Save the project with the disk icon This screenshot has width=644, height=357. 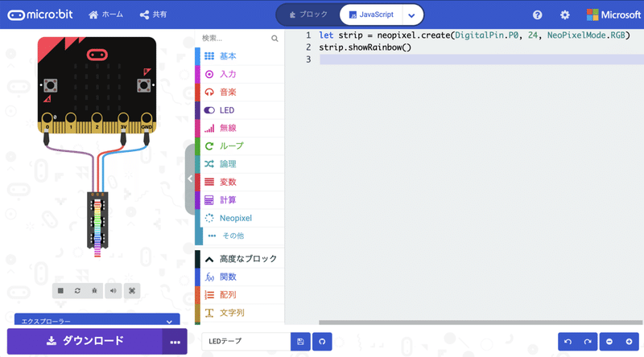pyautogui.click(x=300, y=342)
